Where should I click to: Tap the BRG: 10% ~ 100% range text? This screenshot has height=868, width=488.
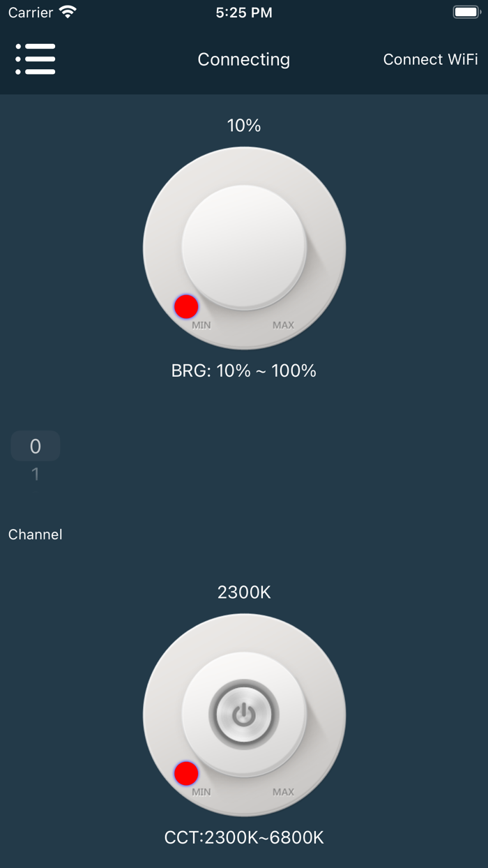[x=244, y=371]
